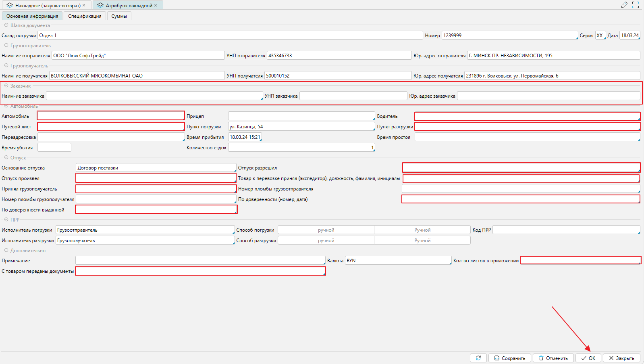The image size is (644, 364).
Task: Click the OK button
Action: [588, 358]
